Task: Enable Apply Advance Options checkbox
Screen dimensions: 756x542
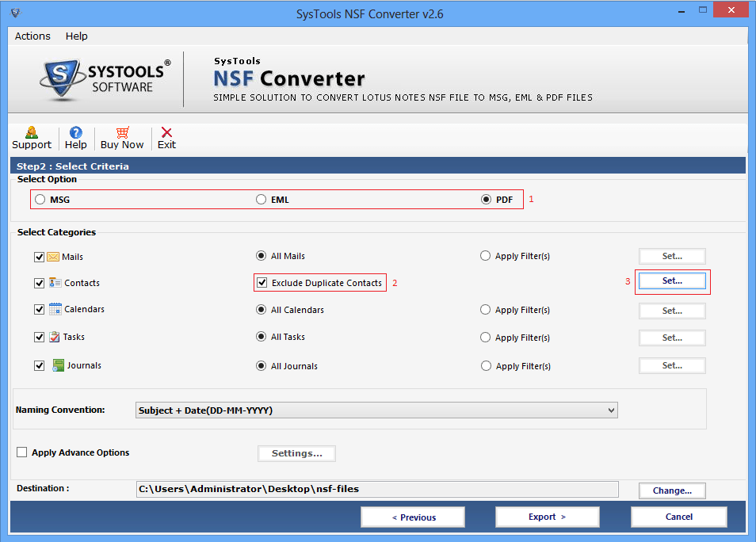Action: point(21,452)
